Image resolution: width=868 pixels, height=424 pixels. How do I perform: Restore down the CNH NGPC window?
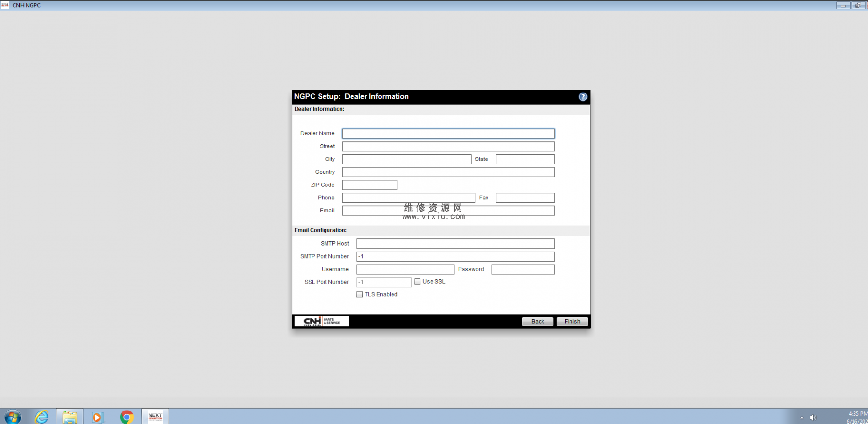pos(858,5)
